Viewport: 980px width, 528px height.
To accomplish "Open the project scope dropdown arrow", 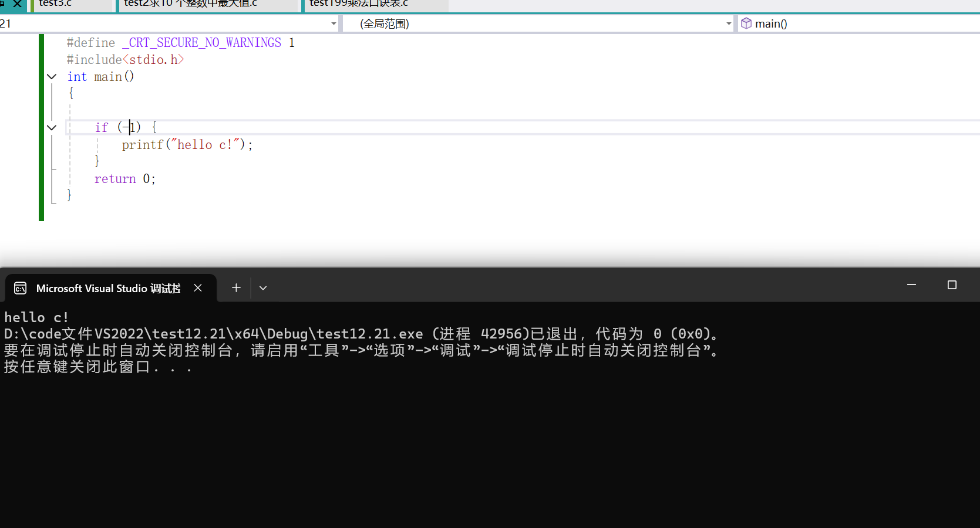I will pos(334,23).
